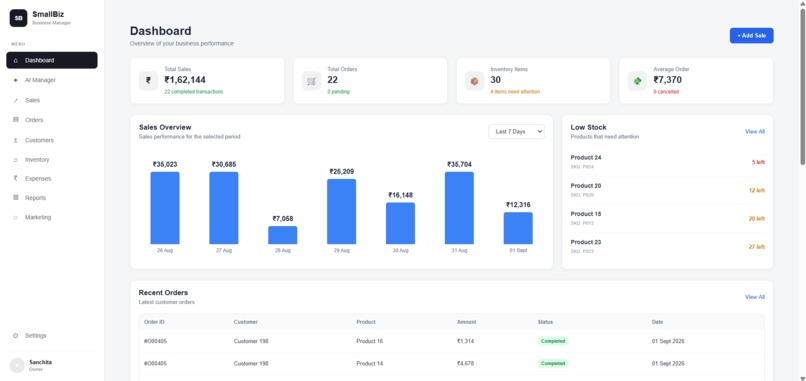Image resolution: width=806 pixels, height=381 pixels.
Task: Click the SB SmallBiz logo icon
Action: 18,18
